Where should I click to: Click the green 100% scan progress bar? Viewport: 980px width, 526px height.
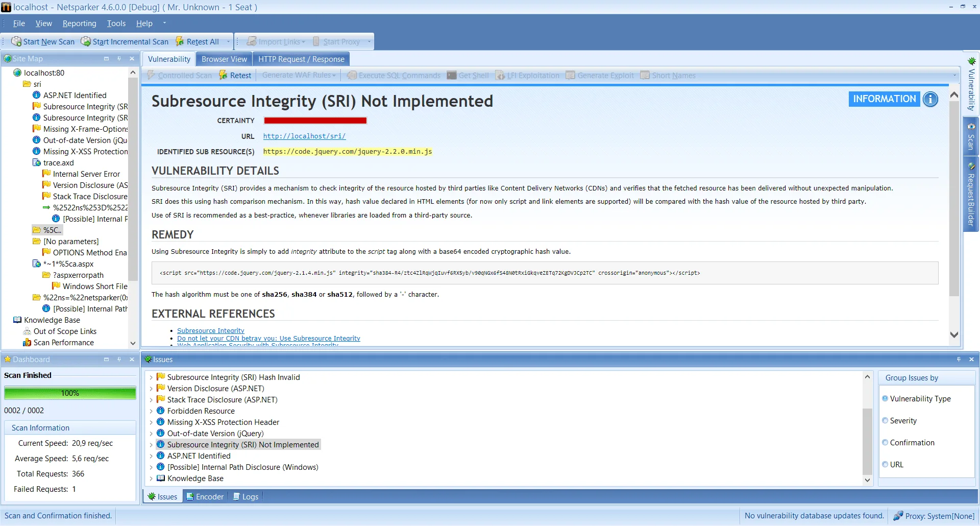click(70, 393)
